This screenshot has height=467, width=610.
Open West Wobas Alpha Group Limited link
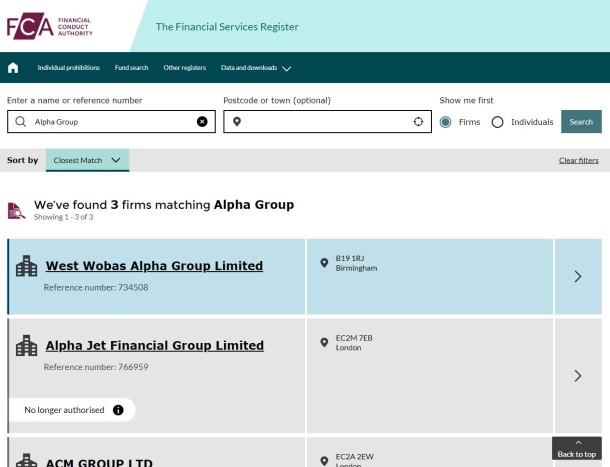[x=154, y=266]
